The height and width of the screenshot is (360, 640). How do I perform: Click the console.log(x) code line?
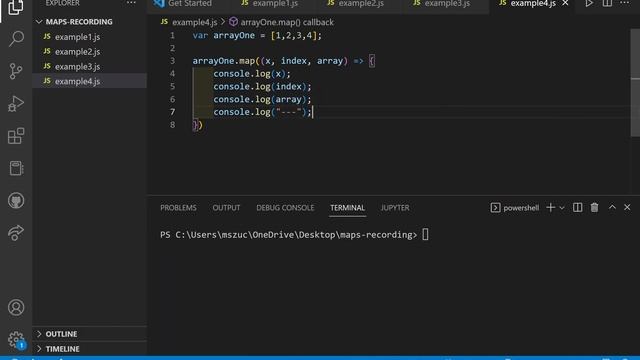(252, 74)
